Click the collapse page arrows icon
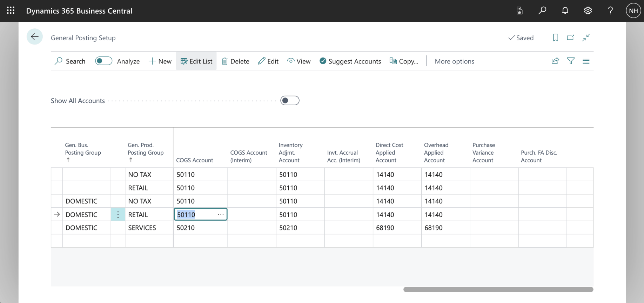 pos(586,38)
